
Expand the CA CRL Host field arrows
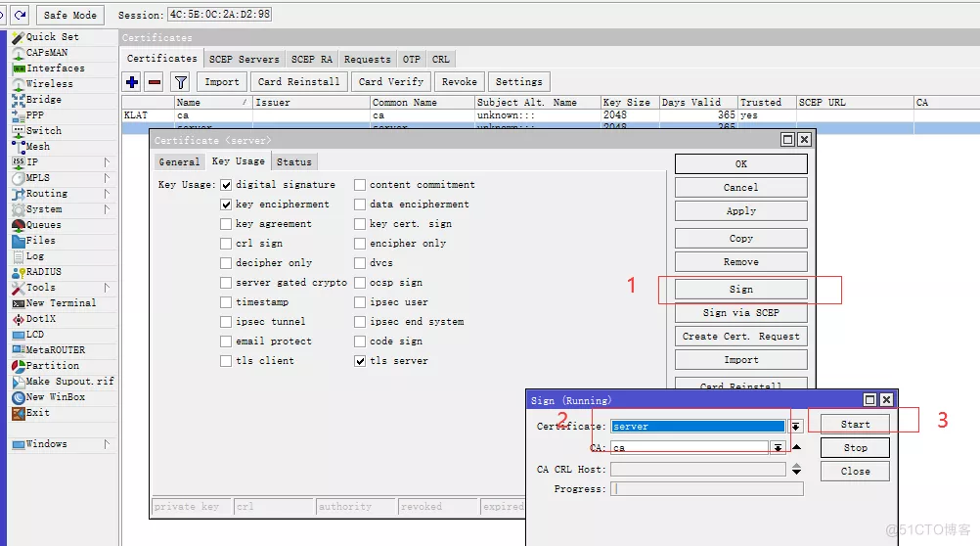click(x=796, y=469)
